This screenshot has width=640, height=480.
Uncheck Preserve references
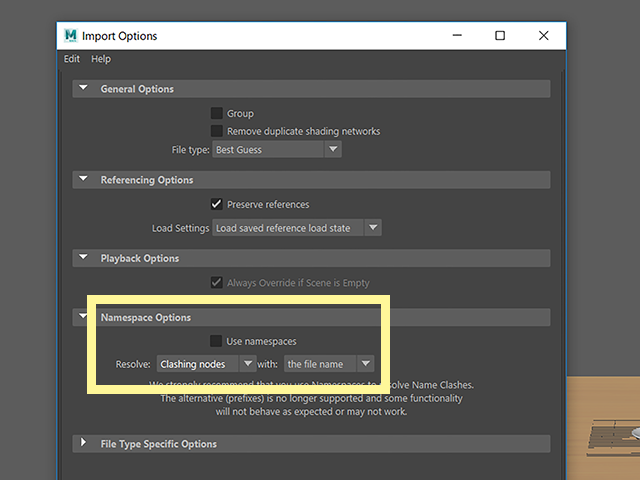(x=216, y=204)
